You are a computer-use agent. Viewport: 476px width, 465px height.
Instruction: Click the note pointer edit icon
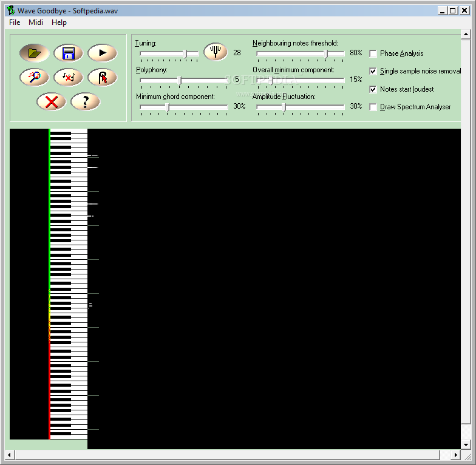tap(102, 77)
